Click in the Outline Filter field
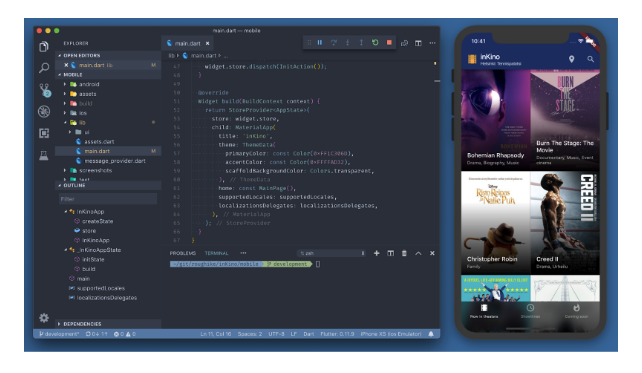The width and height of the screenshot is (642, 373). 108,199
